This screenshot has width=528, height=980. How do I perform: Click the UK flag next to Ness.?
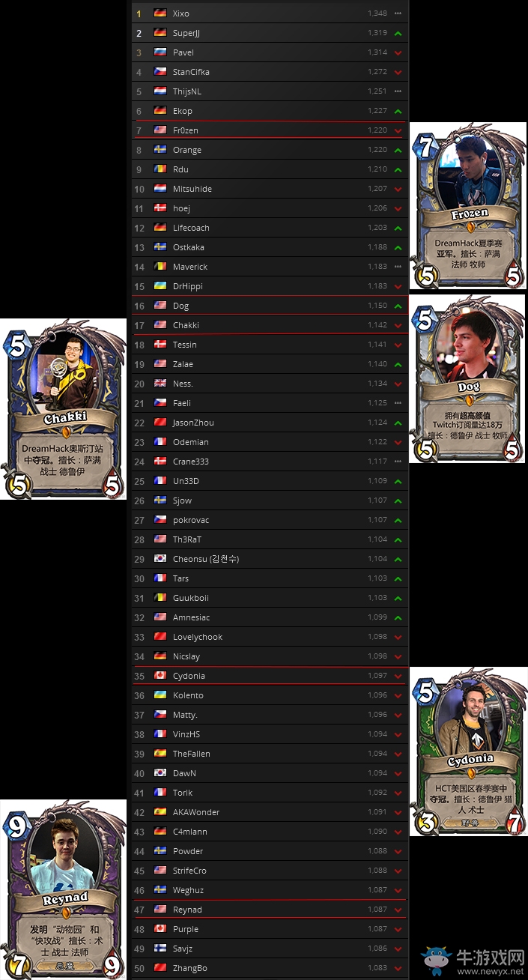(x=160, y=384)
